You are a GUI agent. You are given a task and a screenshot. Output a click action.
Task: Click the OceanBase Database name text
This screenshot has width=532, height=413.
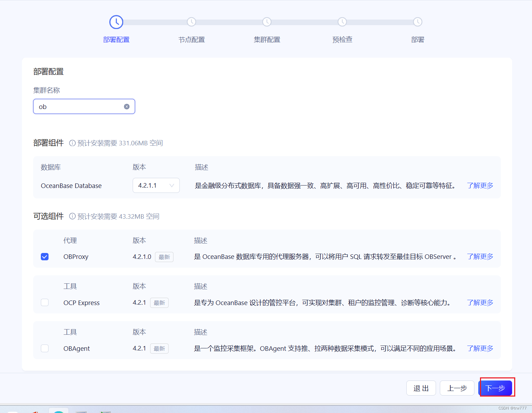pos(71,186)
